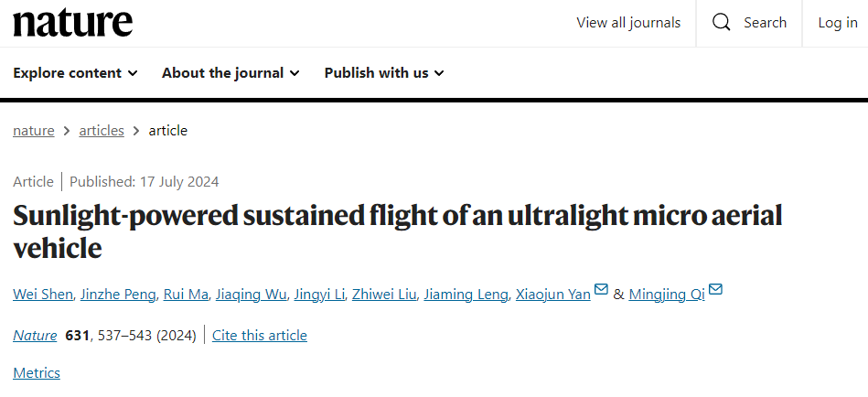This screenshot has height=397, width=868.
Task: Open the About the journal dropdown
Action: (x=230, y=73)
